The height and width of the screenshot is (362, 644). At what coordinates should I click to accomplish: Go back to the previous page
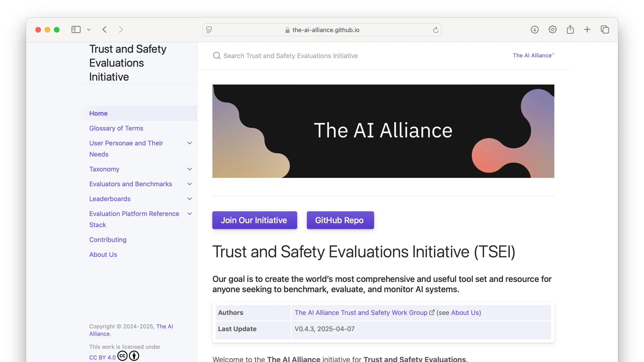point(105,30)
